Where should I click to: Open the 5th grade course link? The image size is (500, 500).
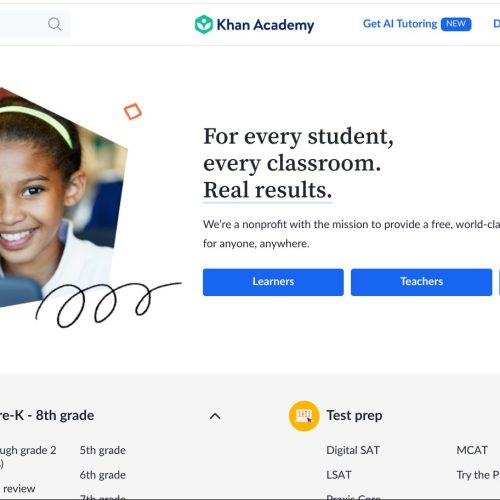point(103,450)
